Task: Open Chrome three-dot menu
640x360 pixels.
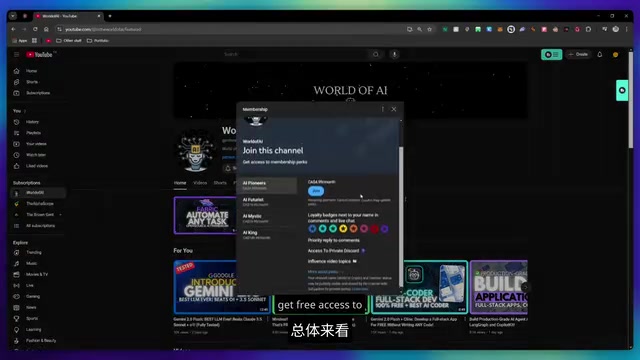Action: pos(627,29)
